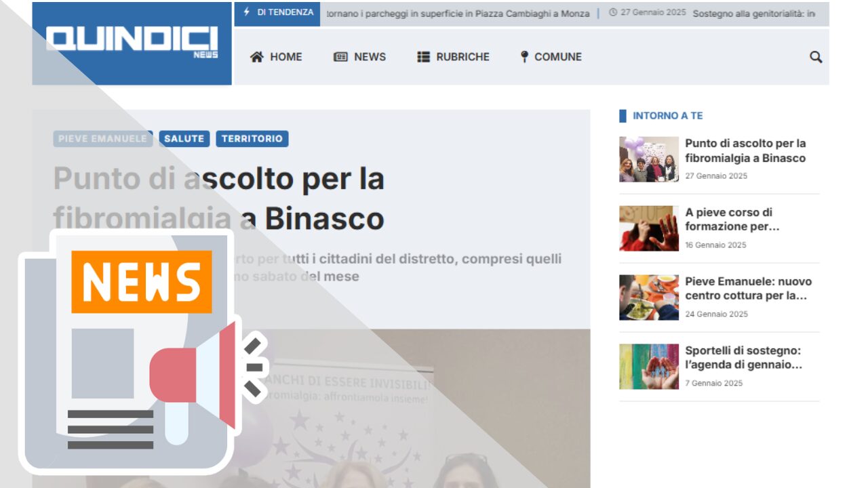
Task: Click the lightning bolt trending icon
Action: pyautogui.click(x=246, y=12)
